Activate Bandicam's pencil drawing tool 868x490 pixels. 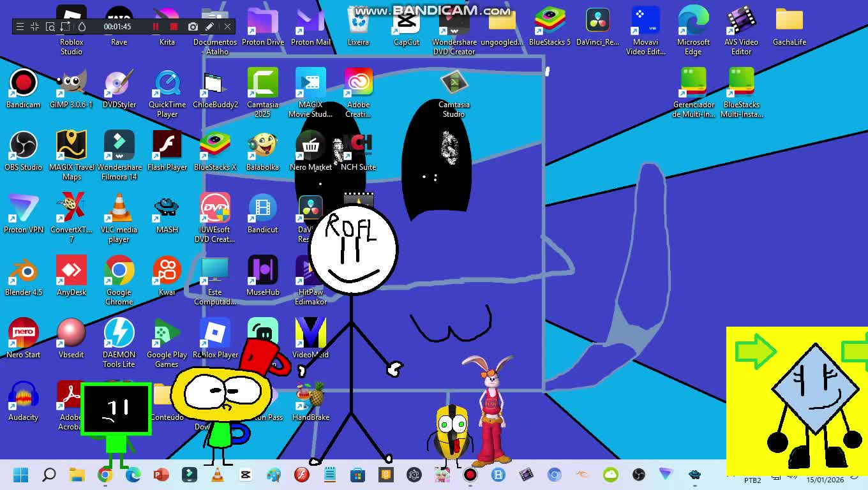(x=209, y=26)
